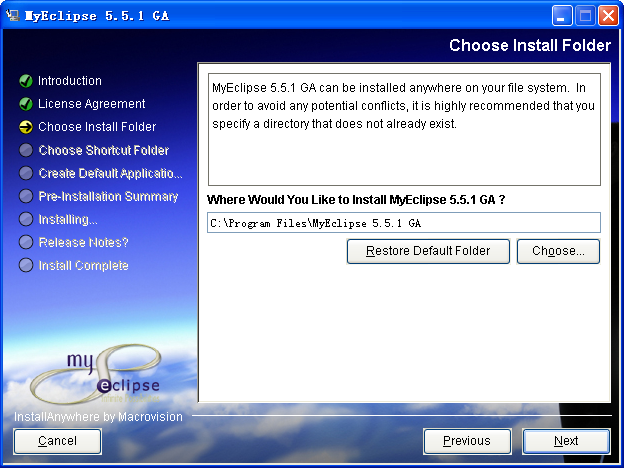
Task: Select the Pre-Installation Summary step label
Action: [108, 196]
